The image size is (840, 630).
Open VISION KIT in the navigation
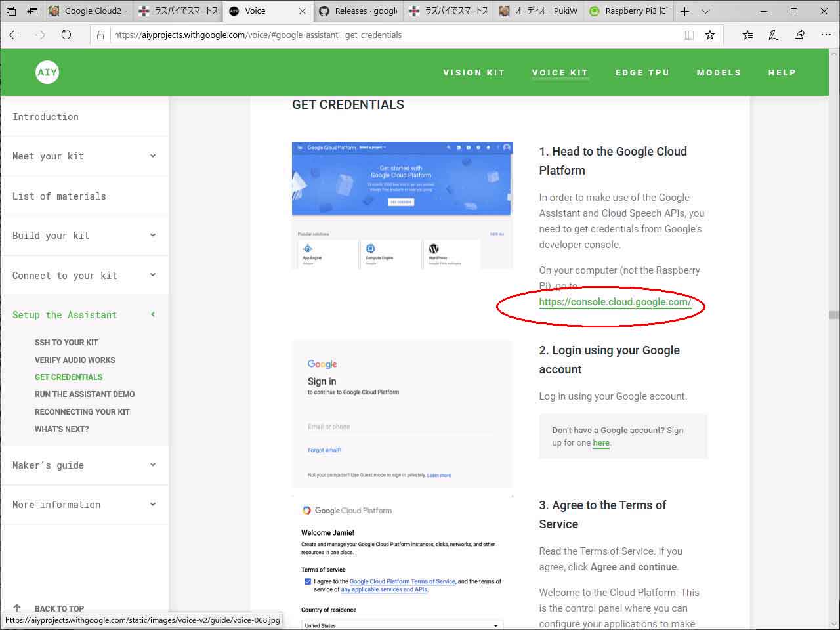click(474, 73)
